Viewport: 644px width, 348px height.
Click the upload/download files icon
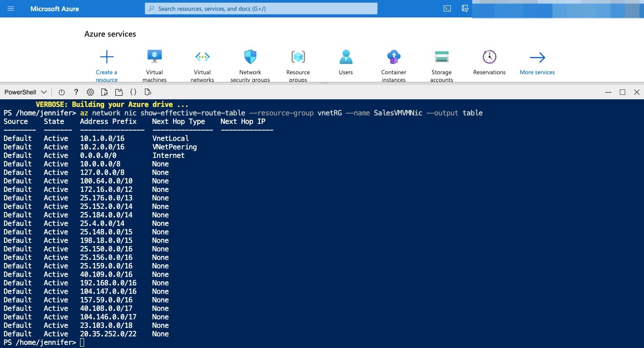[104, 92]
